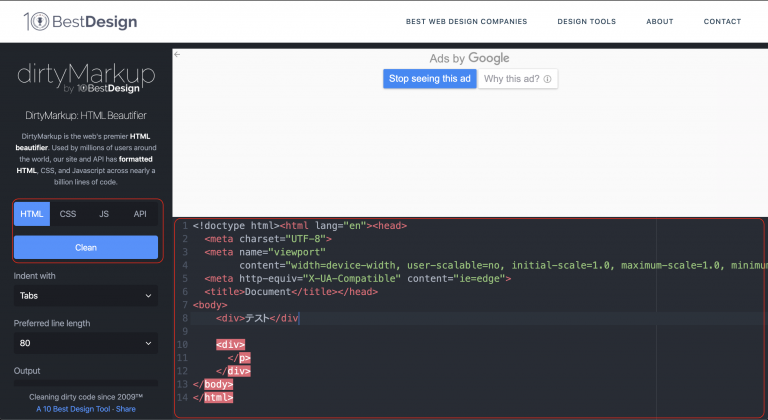Click Stop seeing this ad button
Viewport: 768px width, 420px height.
tap(430, 79)
